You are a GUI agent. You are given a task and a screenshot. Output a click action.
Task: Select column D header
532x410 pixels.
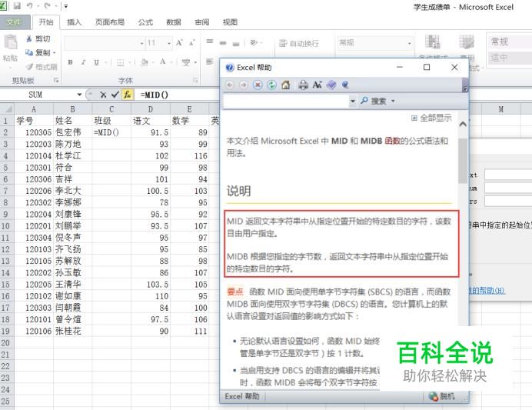click(151, 109)
